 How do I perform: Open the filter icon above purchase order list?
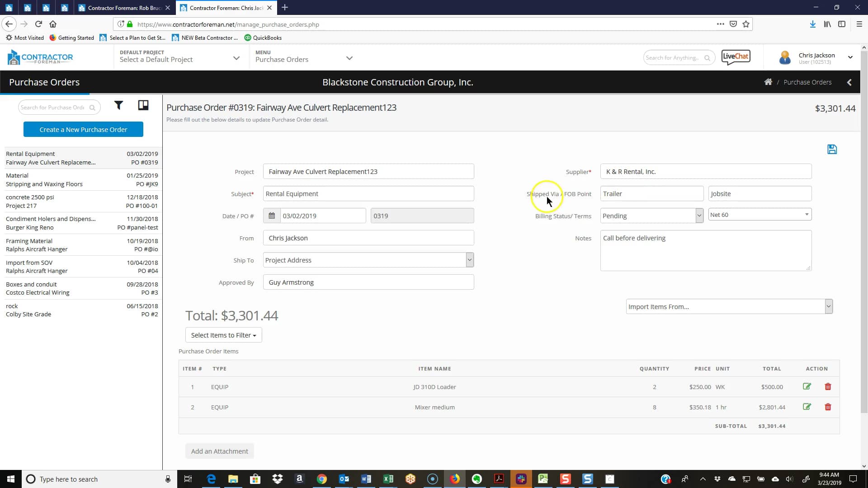tap(119, 105)
